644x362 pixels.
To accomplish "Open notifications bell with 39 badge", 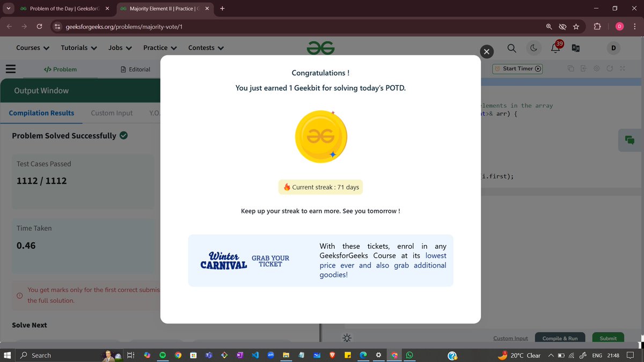I will point(557,48).
